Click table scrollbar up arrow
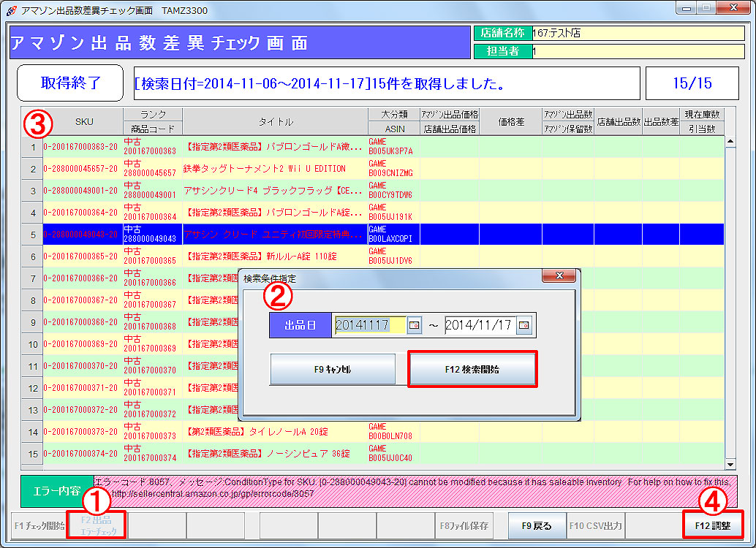 [x=730, y=142]
